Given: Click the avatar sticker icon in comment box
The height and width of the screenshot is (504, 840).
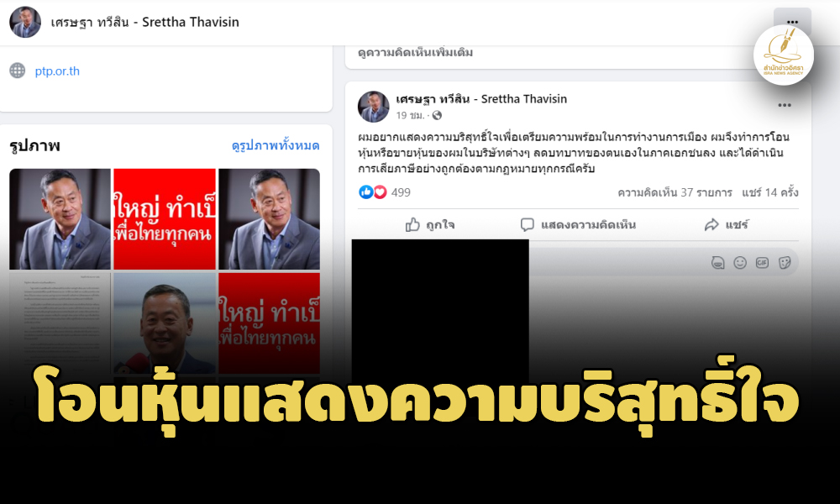Looking at the screenshot, I should click(718, 262).
